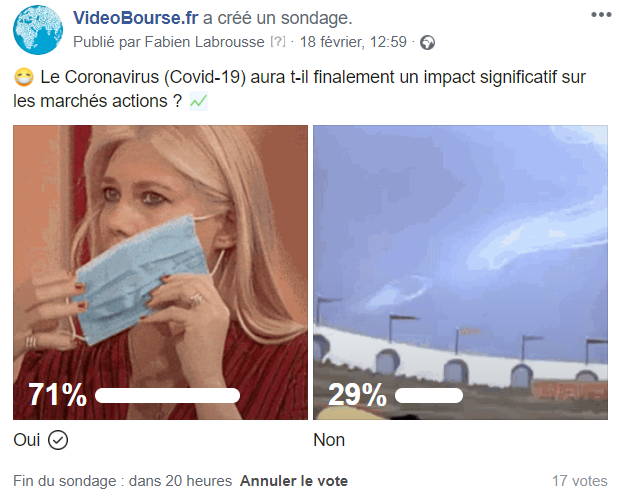
Task: Click Annuler le vote
Action: (294, 481)
